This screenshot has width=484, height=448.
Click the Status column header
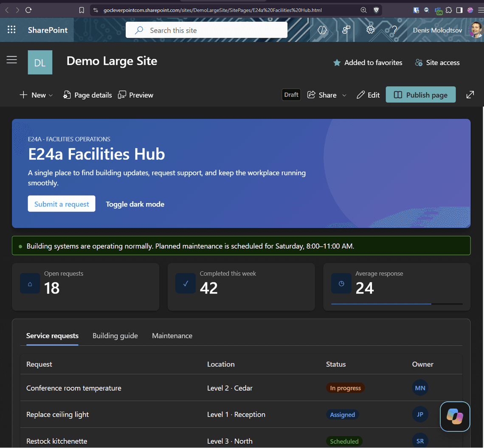336,364
